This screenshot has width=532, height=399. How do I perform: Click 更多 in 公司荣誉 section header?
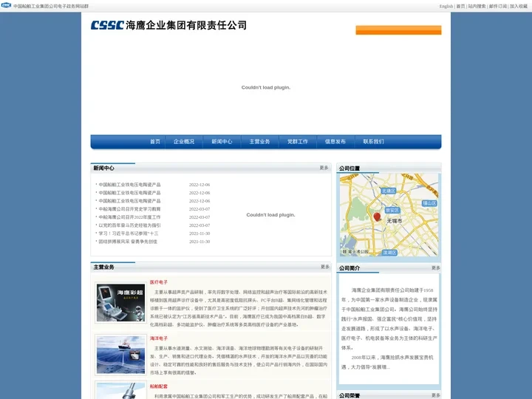pyautogui.click(x=436, y=395)
